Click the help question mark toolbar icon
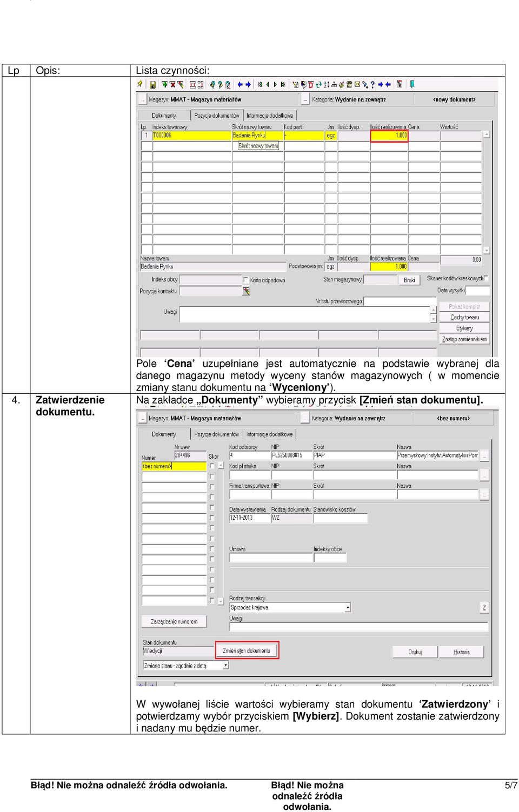The width and height of the screenshot is (519, 812). pyautogui.click(x=372, y=84)
